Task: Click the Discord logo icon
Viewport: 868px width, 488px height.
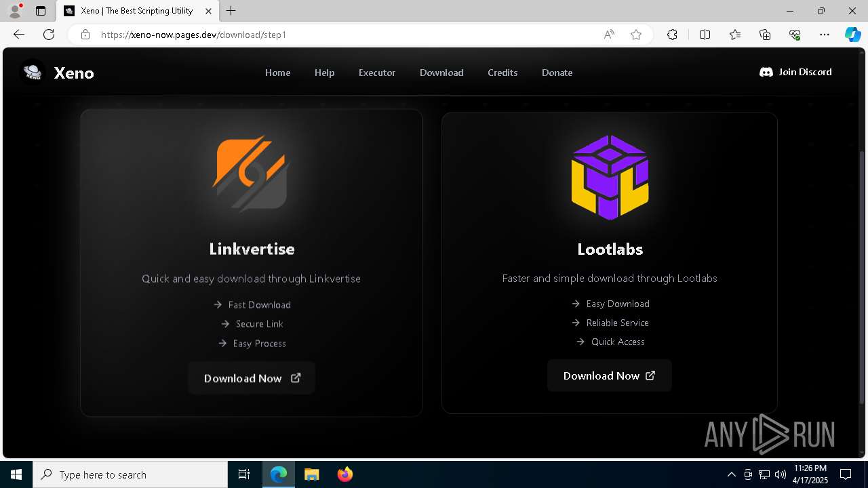Action: point(766,72)
